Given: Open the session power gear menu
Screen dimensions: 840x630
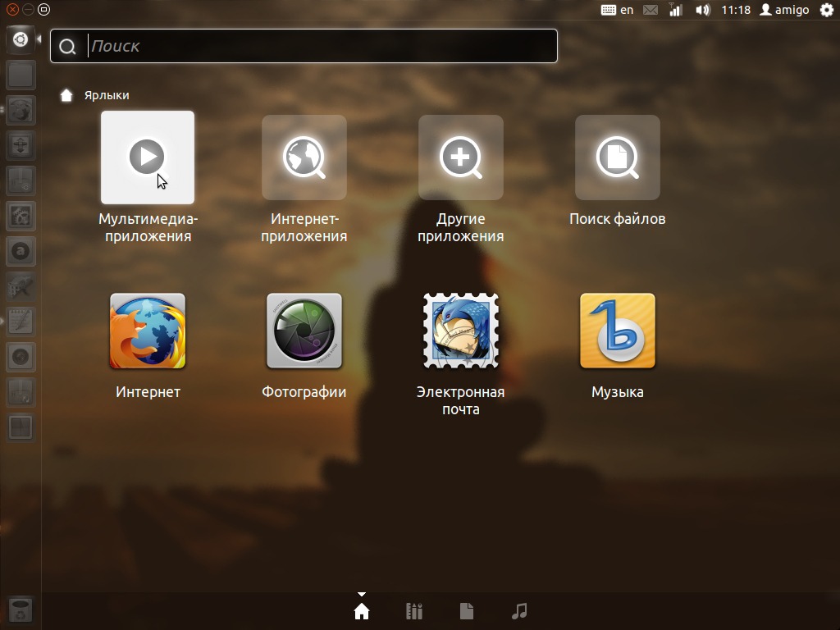Looking at the screenshot, I should point(827,10).
